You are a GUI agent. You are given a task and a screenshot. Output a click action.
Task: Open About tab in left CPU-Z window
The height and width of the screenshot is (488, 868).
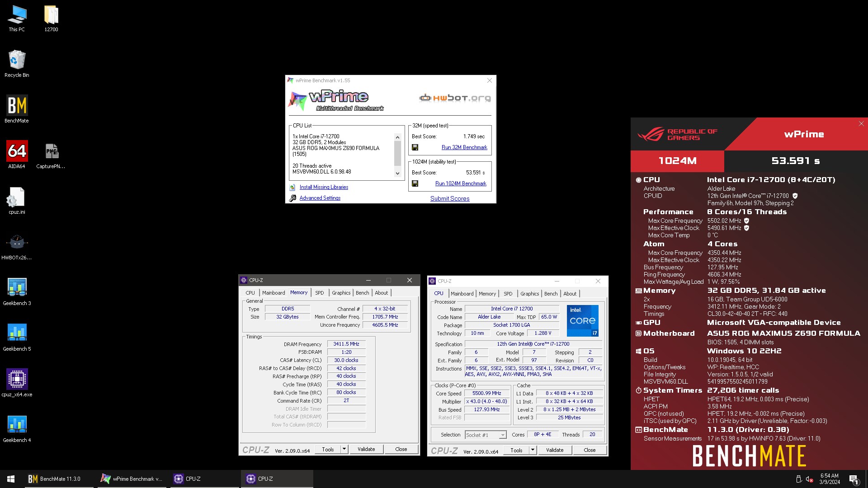pos(381,293)
